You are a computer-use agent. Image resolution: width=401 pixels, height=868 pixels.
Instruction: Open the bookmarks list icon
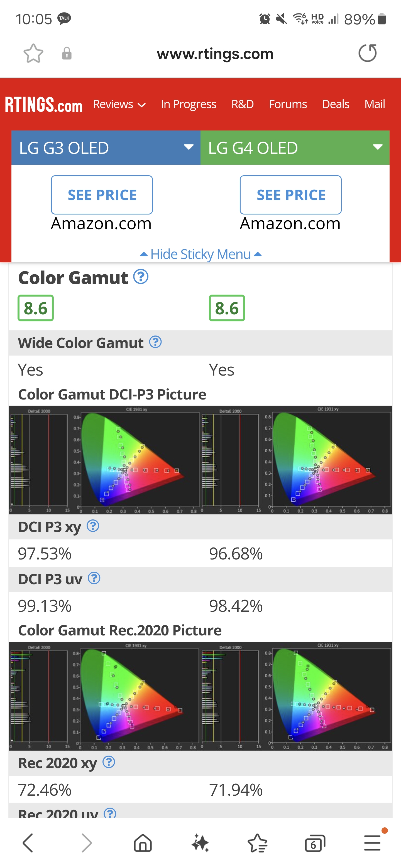tap(257, 843)
